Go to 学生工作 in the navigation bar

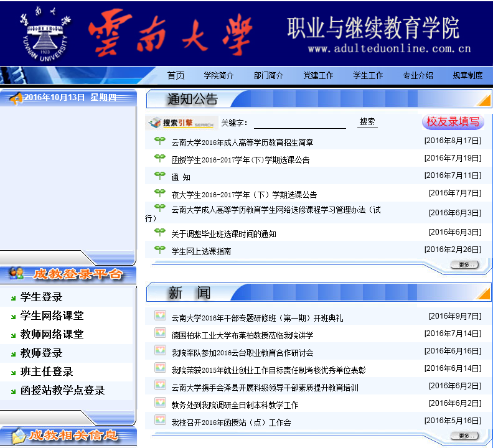pyautogui.click(x=368, y=75)
